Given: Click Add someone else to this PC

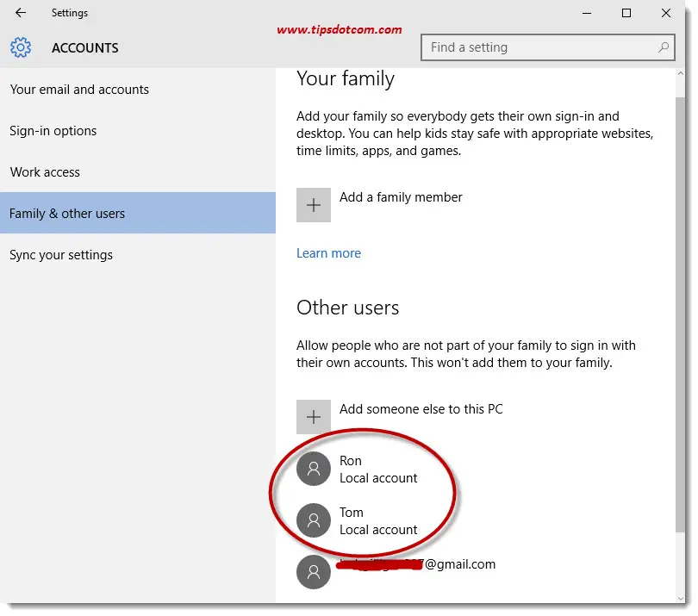Looking at the screenshot, I should click(421, 408).
